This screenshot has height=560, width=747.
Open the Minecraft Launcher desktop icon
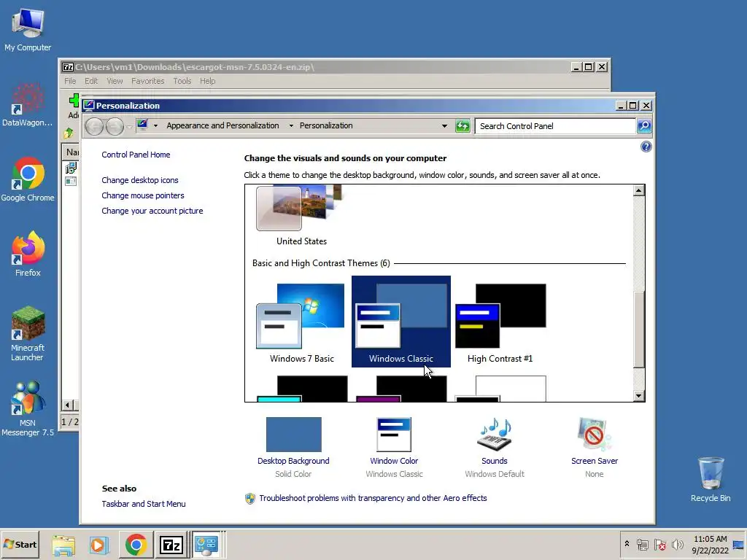pos(28,333)
